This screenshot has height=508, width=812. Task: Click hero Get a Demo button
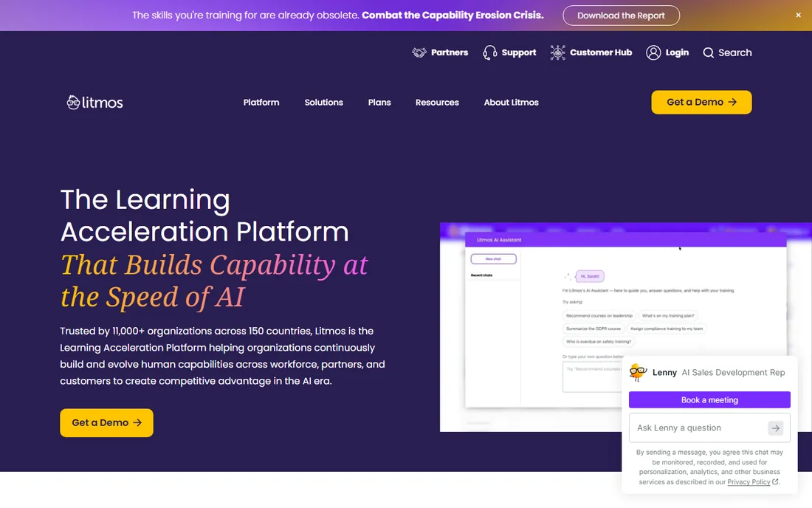pyautogui.click(x=107, y=422)
